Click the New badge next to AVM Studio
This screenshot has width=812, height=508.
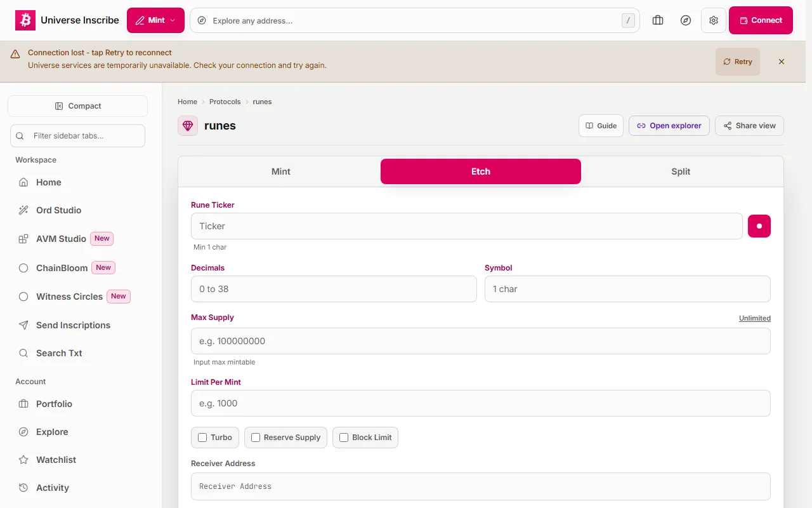click(x=102, y=239)
